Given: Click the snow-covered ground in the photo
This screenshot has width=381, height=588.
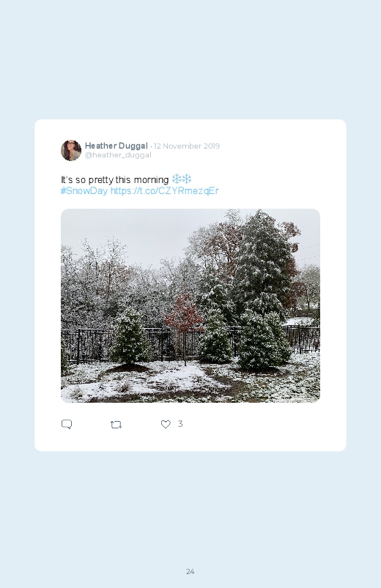Looking at the screenshot, I should (169, 382).
